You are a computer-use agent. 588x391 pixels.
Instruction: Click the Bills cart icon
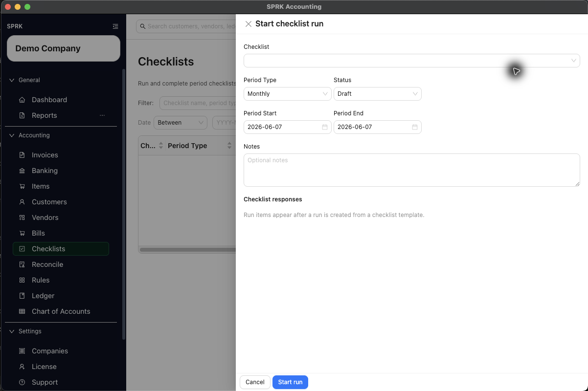[x=22, y=233]
